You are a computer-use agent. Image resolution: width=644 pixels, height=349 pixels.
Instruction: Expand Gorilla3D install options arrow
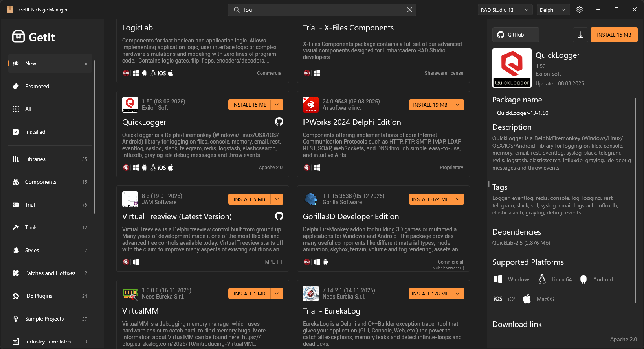458,199
